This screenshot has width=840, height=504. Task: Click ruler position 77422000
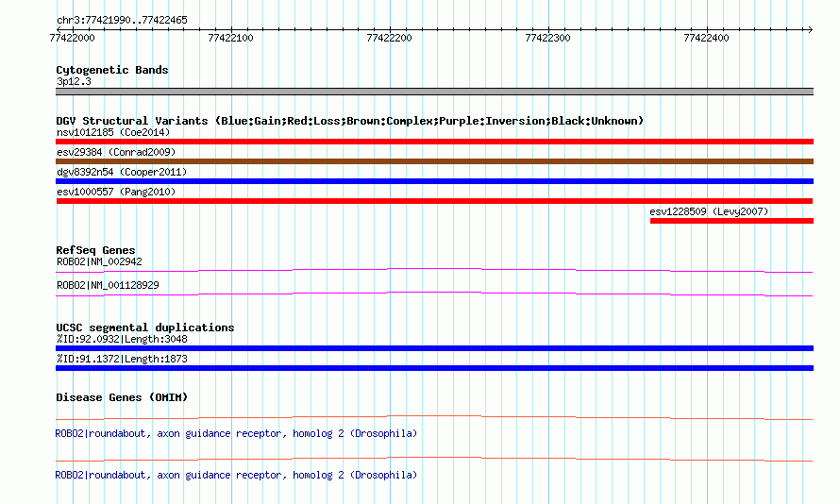[x=72, y=38]
